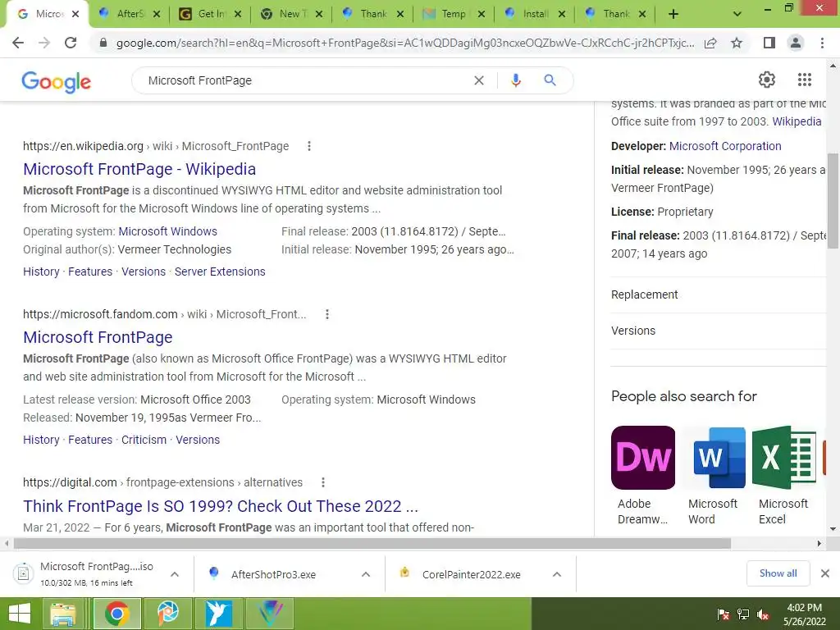Open Microsoft FrontPage - Wikipedia result
The image size is (840, 630).
139,169
